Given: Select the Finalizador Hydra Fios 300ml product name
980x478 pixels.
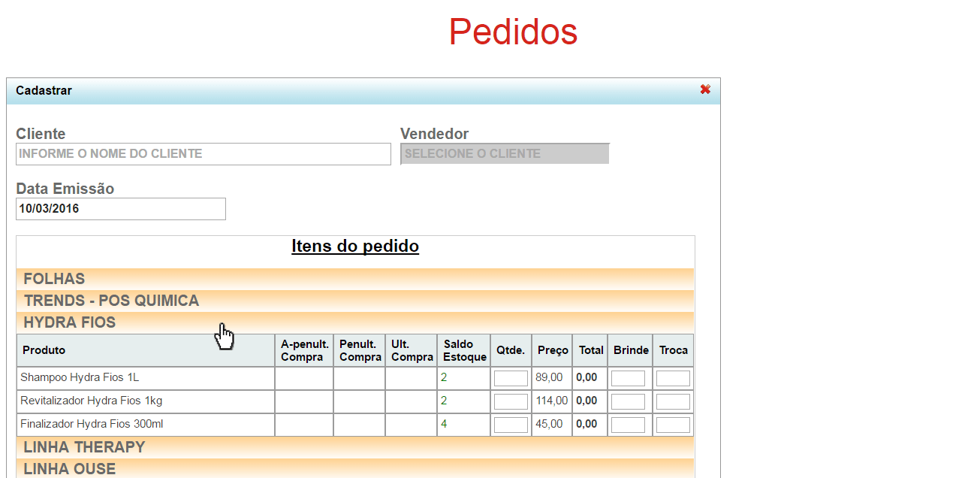Looking at the screenshot, I should [92, 424].
